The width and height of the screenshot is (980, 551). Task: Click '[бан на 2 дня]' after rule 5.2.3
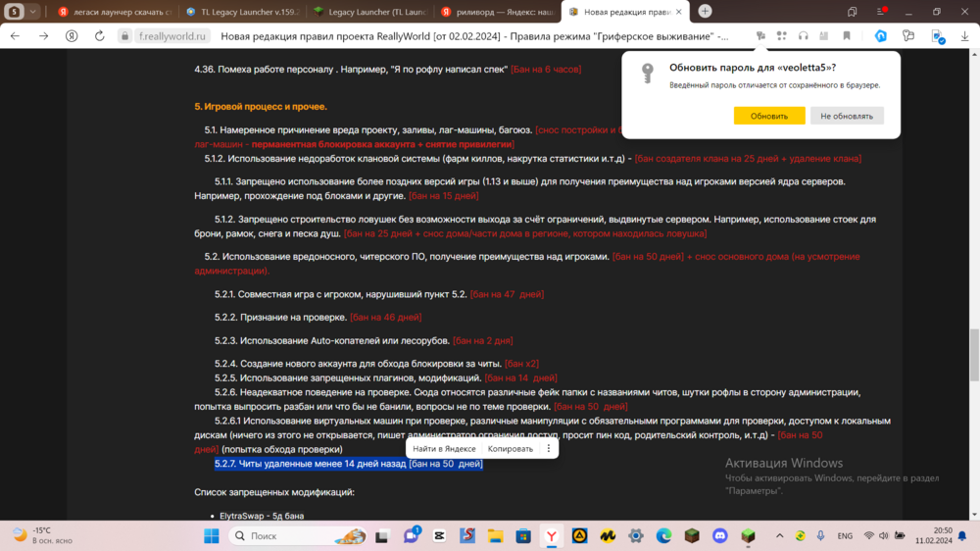482,341
